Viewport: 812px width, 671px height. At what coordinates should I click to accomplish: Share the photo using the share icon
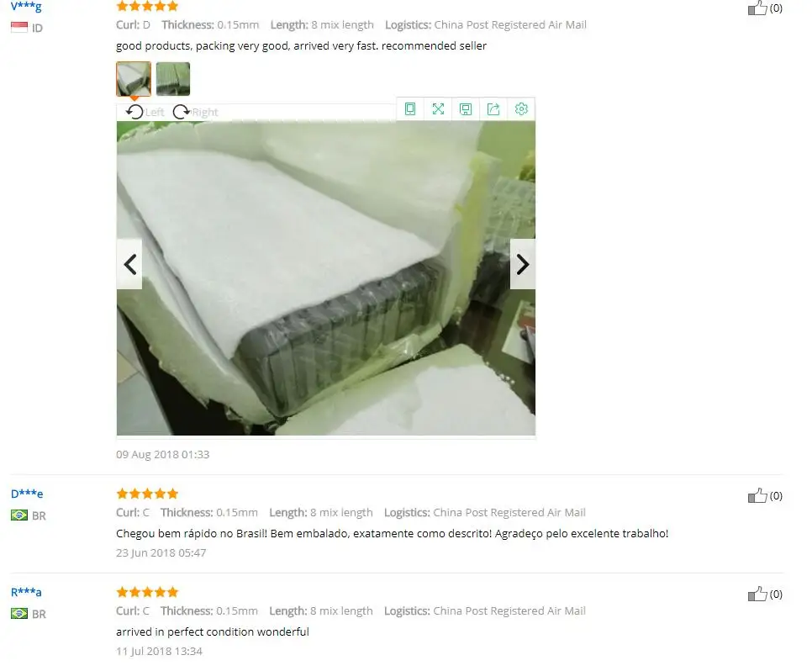pos(493,108)
